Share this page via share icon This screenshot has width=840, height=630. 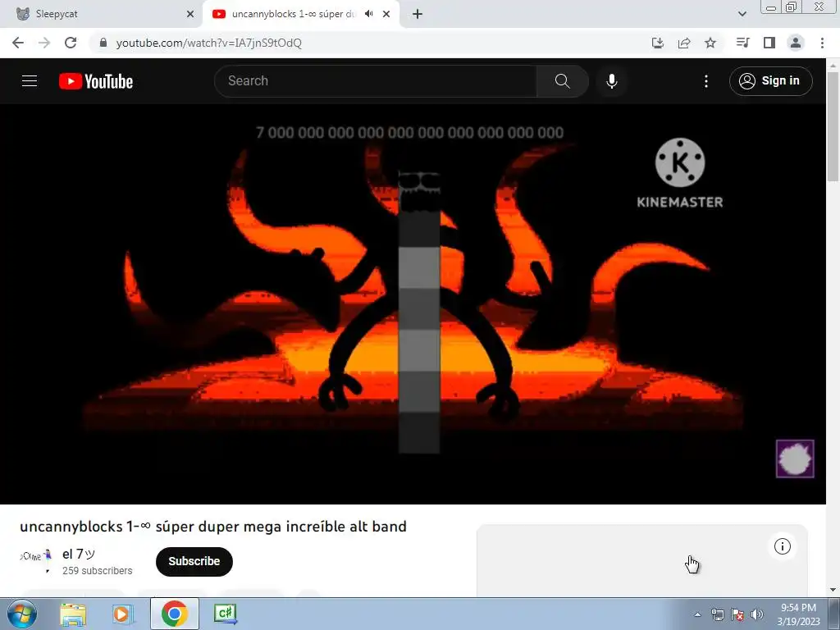[684, 43]
